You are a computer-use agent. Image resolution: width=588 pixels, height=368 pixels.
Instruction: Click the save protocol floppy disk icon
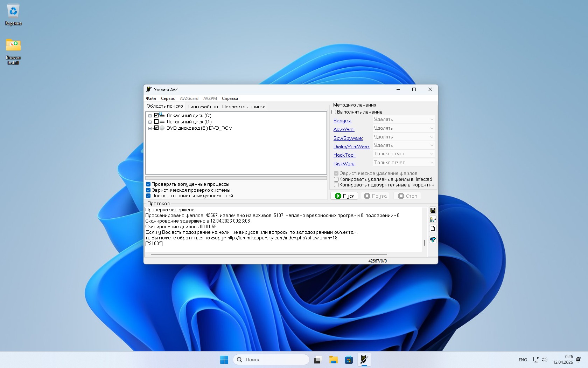[x=433, y=210]
